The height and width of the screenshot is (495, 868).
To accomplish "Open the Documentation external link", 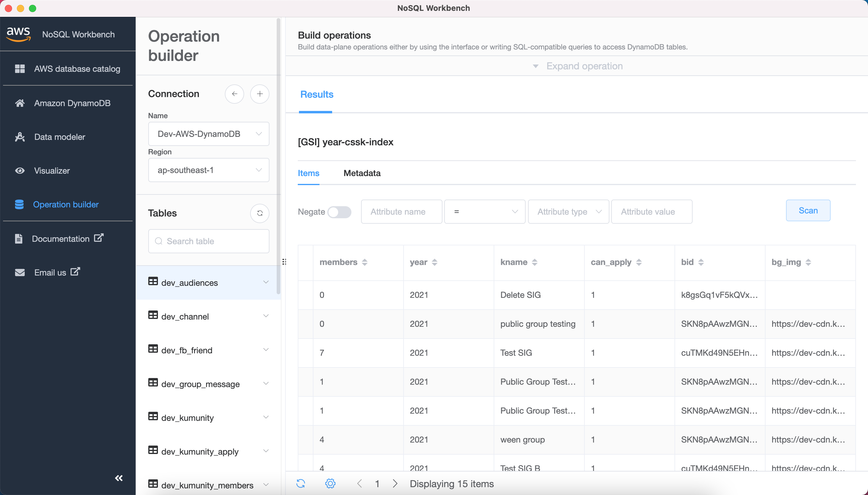I will pyautogui.click(x=99, y=238).
